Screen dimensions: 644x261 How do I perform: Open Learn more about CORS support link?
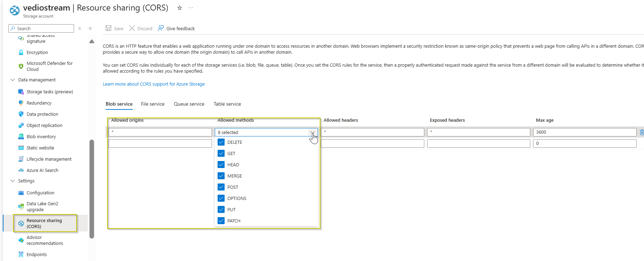(154, 84)
